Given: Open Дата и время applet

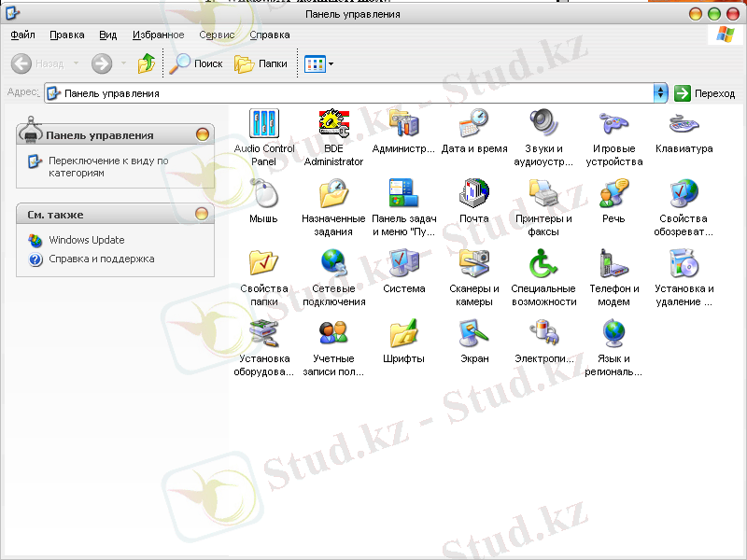Looking at the screenshot, I should pos(474,124).
